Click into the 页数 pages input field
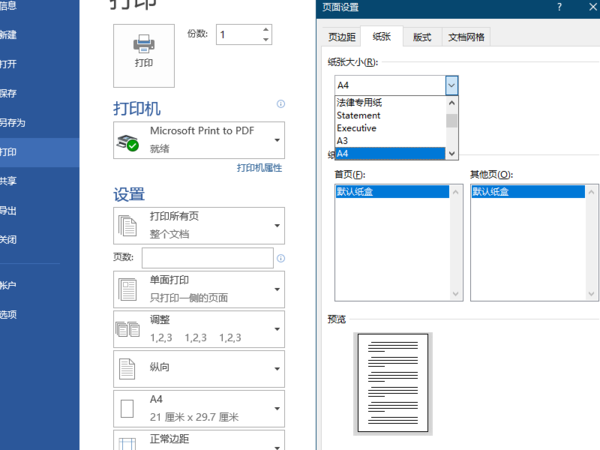600x450 pixels. [x=207, y=258]
